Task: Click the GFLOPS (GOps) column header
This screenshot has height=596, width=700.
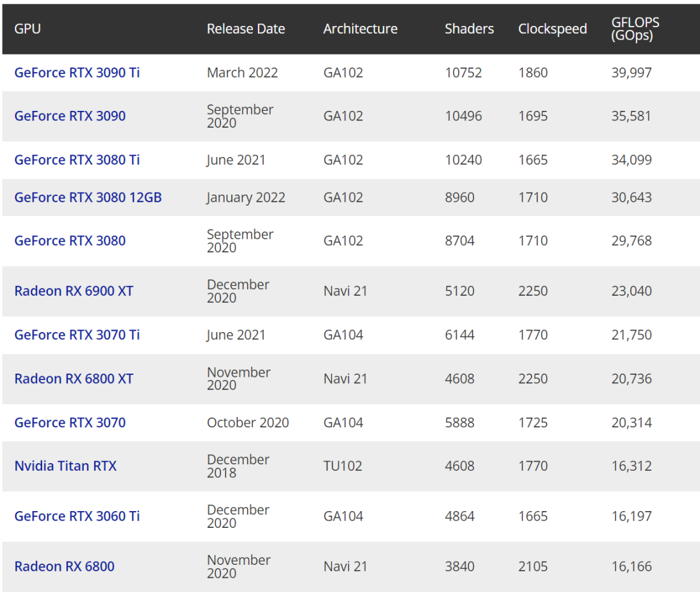Action: click(x=635, y=29)
